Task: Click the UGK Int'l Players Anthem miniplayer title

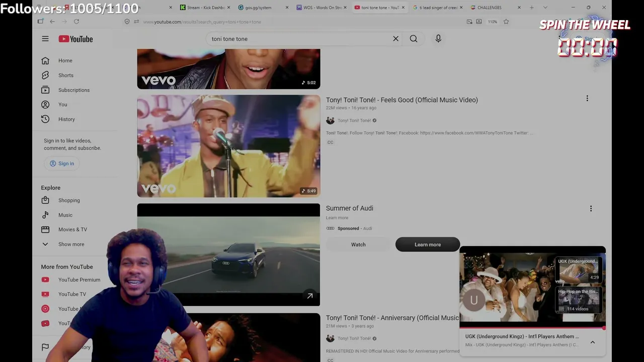Action: 522,336
